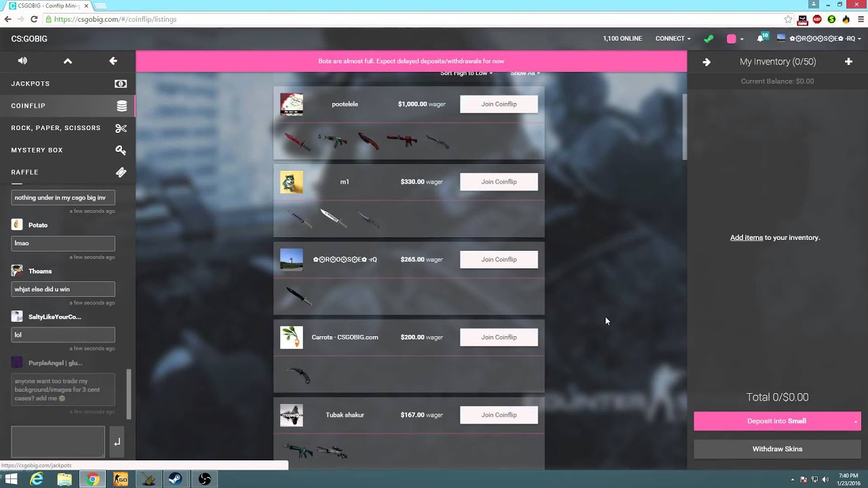This screenshot has height=488, width=868.
Task: Join pootelele's $1,000 coinflip
Action: tap(499, 104)
